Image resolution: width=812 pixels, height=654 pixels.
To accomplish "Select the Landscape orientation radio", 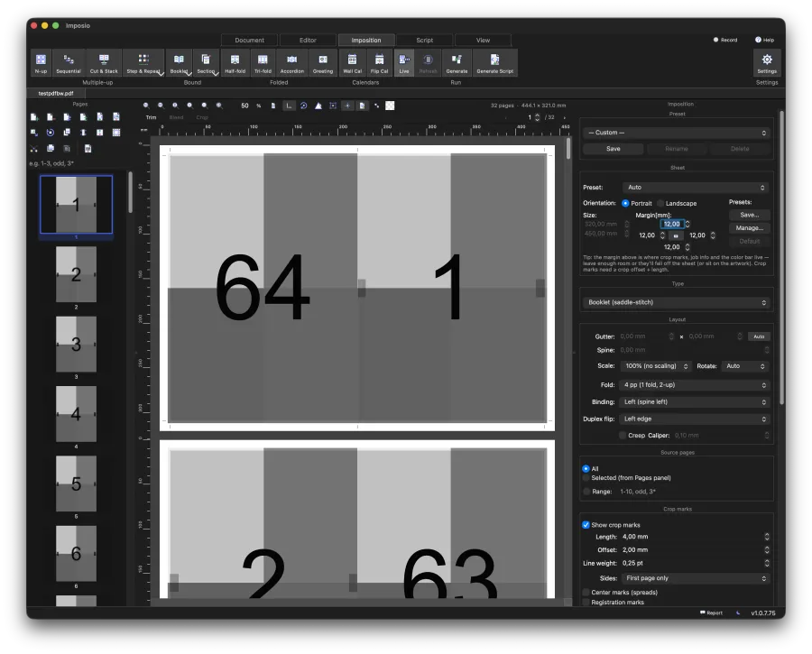I will click(660, 204).
